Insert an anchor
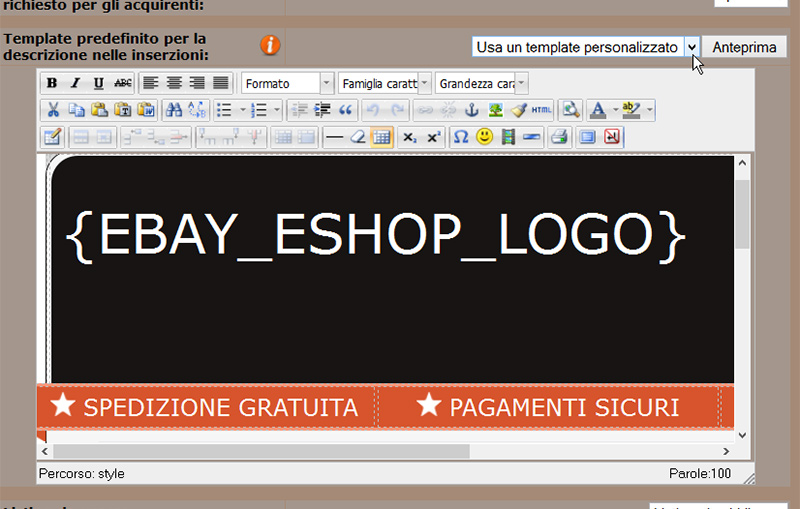The height and width of the screenshot is (509, 800). (x=472, y=110)
